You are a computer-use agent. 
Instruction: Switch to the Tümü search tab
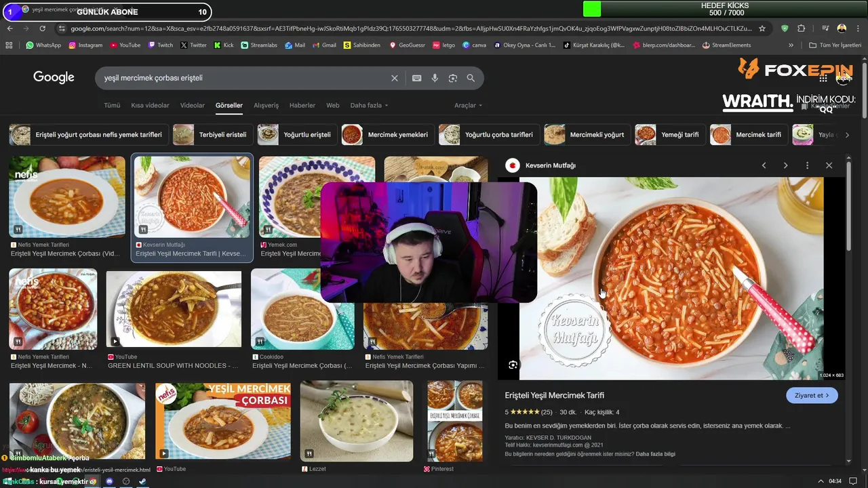point(112,106)
